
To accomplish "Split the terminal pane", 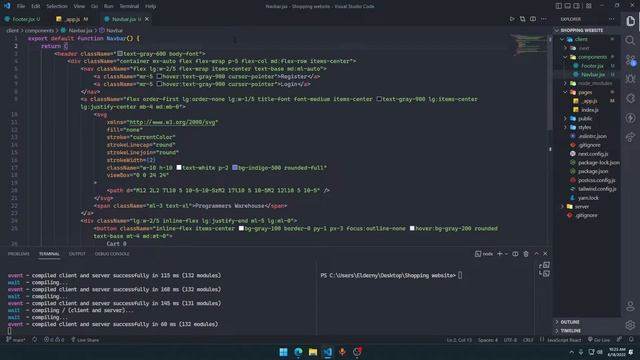I will [516, 254].
